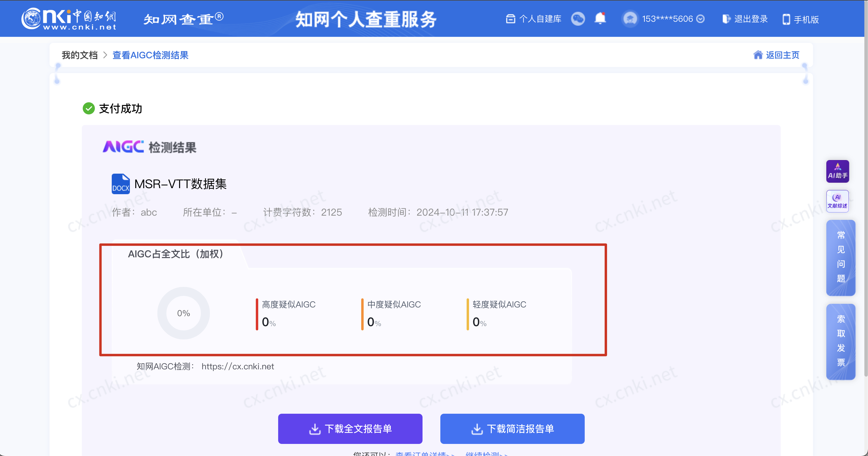Open the notification bell
Image resolution: width=868 pixels, height=456 pixels.
(x=600, y=18)
